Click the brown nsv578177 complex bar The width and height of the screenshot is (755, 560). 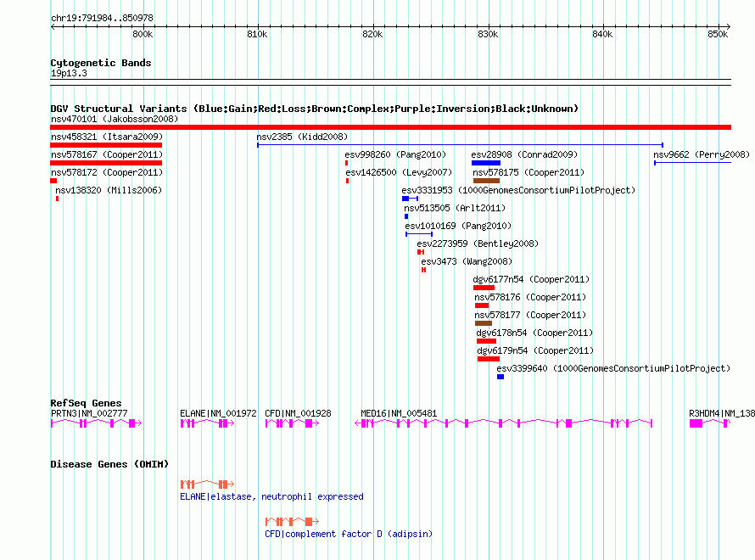(484, 323)
